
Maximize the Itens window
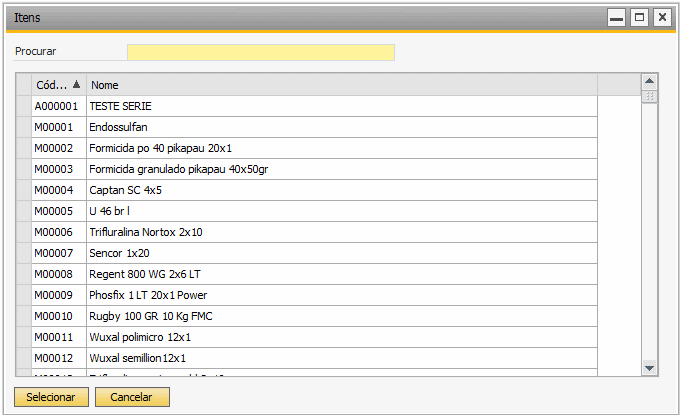[x=639, y=18]
